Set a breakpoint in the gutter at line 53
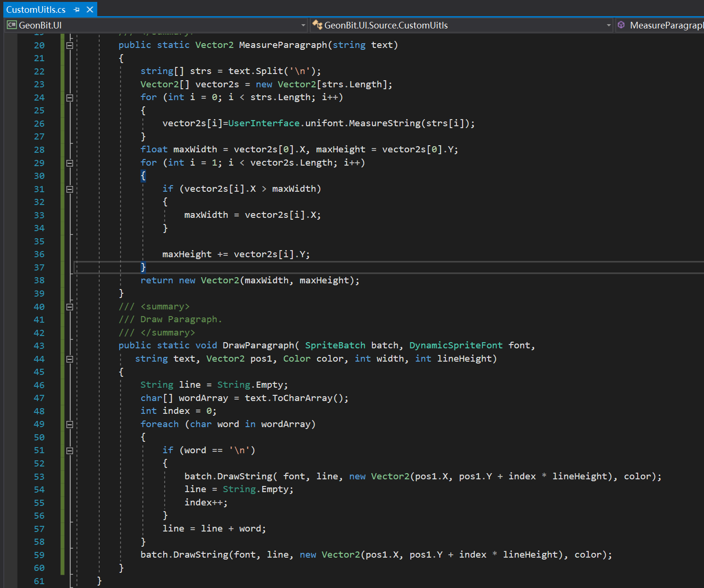The height and width of the screenshot is (588, 704). click(x=53, y=476)
